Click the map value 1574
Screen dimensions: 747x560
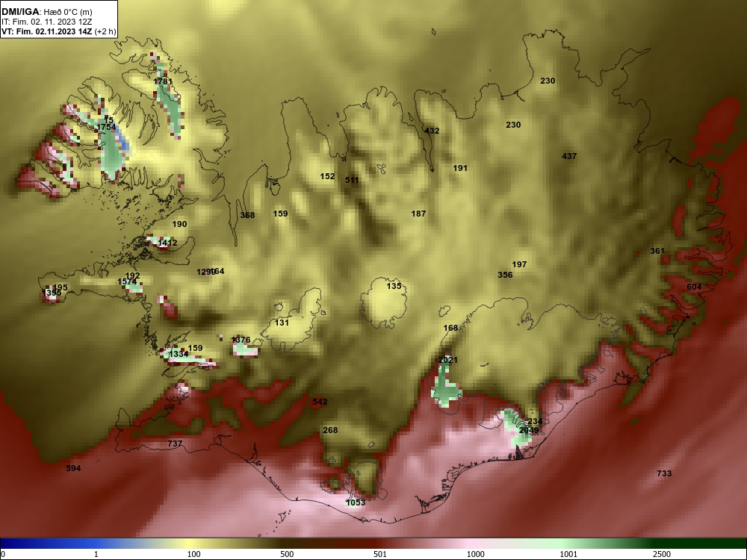127,282
